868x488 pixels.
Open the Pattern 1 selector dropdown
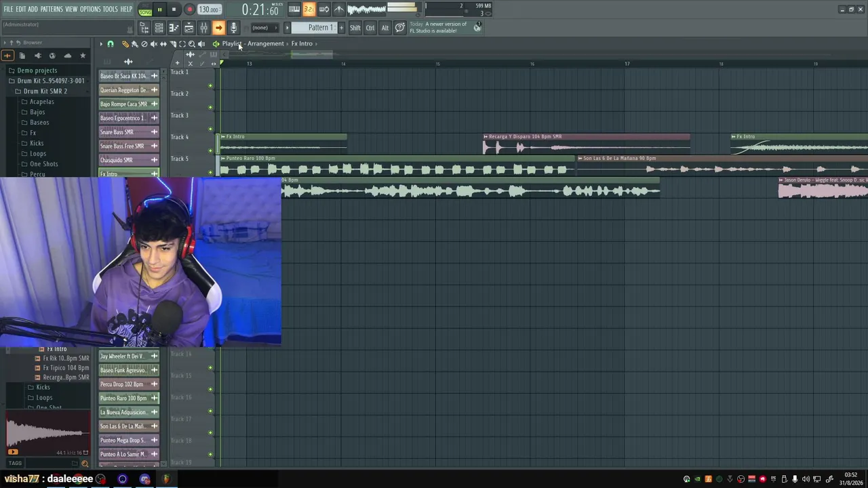(x=313, y=28)
